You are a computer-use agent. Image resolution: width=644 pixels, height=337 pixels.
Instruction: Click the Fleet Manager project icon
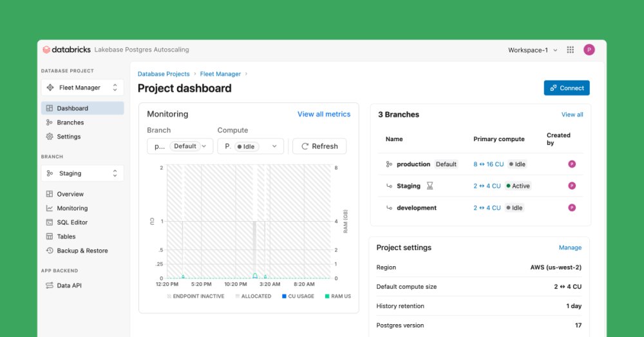50,88
